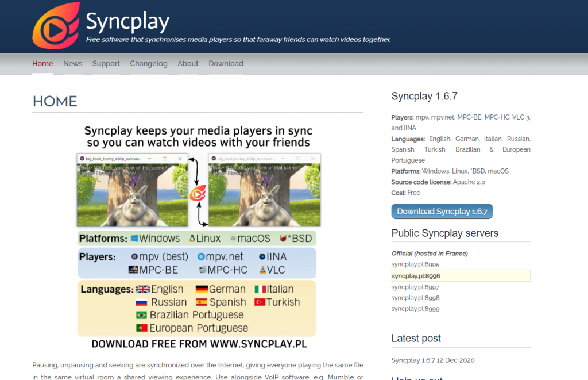This screenshot has height=380, width=588.
Task: Click the Public Syncplay servers heading
Action: click(x=445, y=233)
